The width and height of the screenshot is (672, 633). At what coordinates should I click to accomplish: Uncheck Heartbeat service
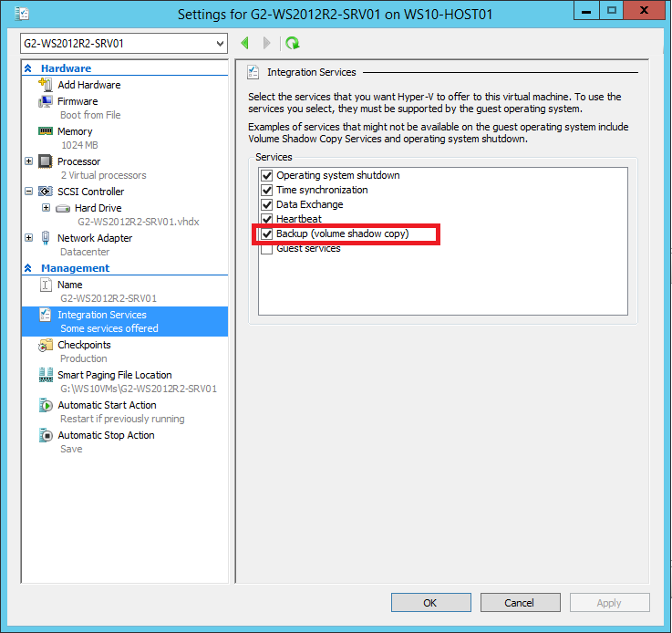[x=267, y=219]
